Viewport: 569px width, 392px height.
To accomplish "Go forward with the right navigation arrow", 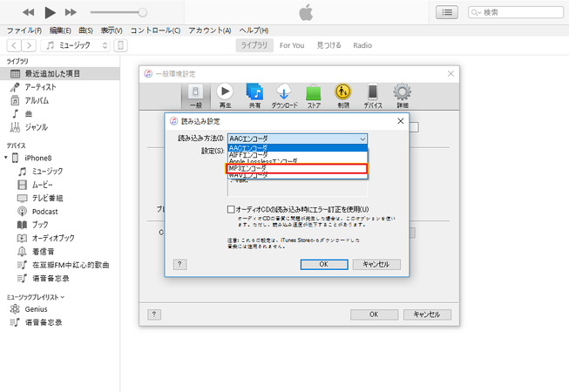I will pos(29,45).
